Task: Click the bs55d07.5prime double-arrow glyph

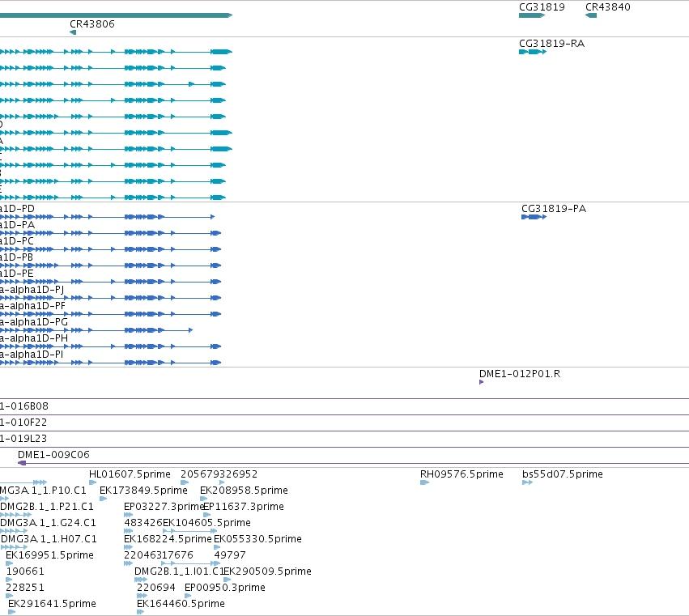Action: coord(527,482)
